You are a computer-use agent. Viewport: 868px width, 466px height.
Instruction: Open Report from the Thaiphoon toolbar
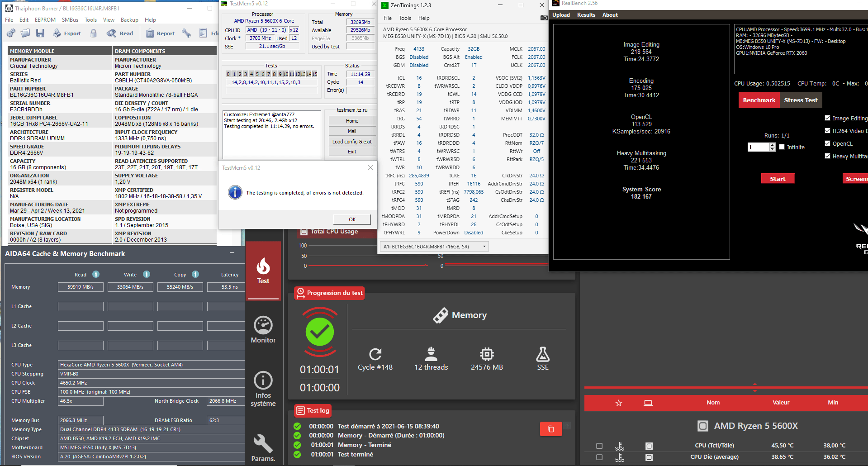[x=161, y=33]
